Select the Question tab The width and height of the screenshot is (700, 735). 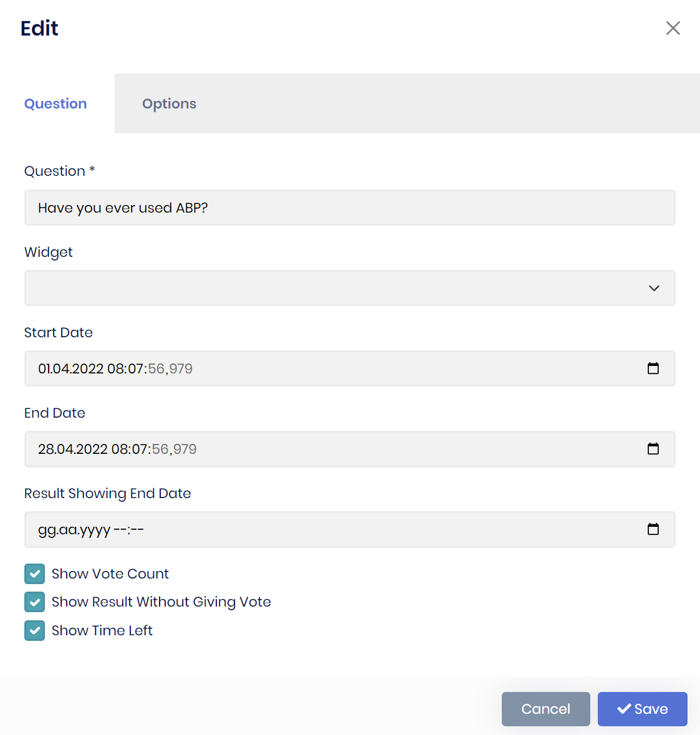coord(55,103)
